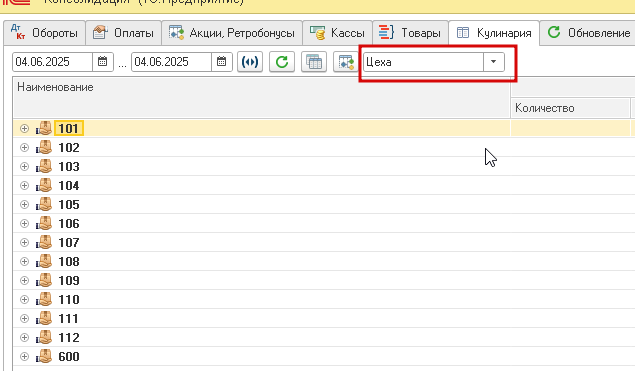
Task: Expand row 108
Action: [24, 262]
